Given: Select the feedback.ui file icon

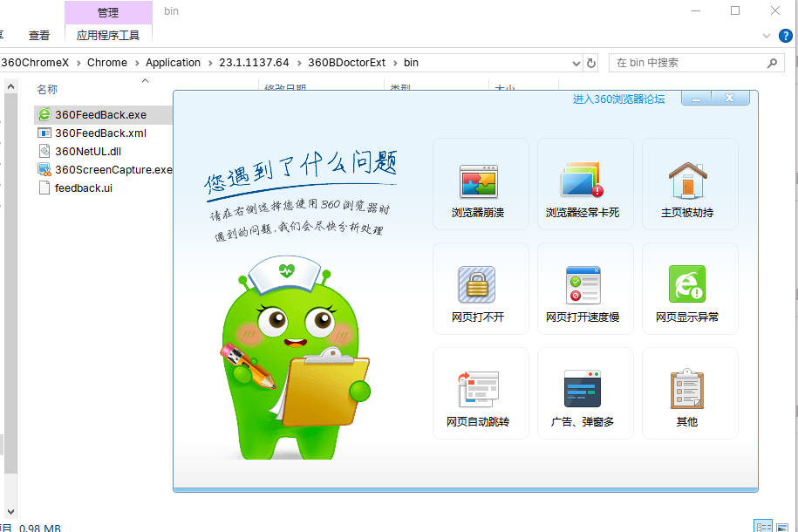Looking at the screenshot, I should click(44, 188).
